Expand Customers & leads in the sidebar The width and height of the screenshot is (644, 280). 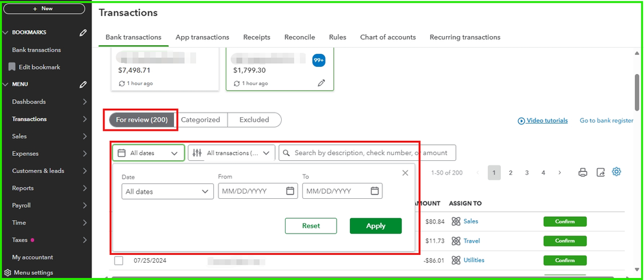click(84, 171)
